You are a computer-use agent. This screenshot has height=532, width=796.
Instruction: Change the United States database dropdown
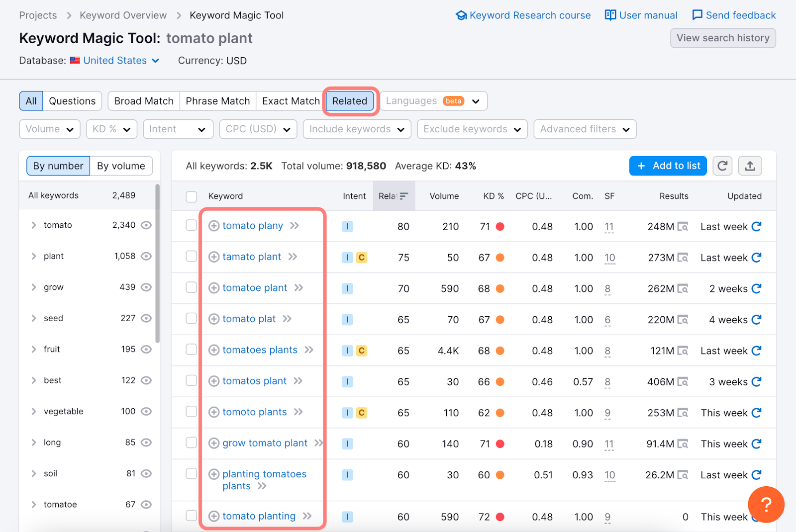coord(121,61)
